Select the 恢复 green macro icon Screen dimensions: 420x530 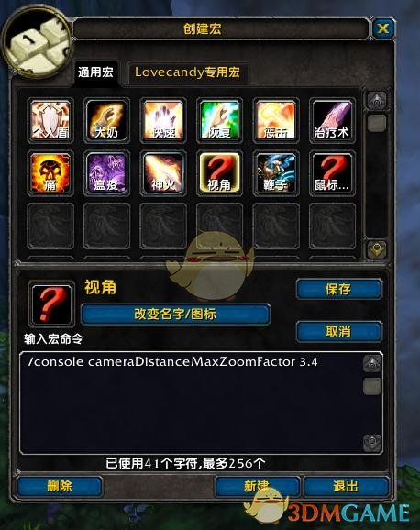tap(220, 120)
